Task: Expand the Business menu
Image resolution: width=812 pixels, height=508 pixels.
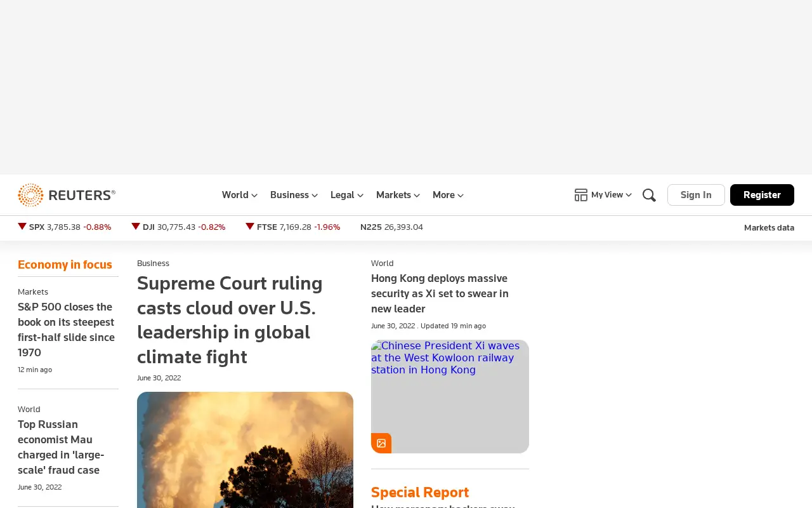Action: (294, 195)
